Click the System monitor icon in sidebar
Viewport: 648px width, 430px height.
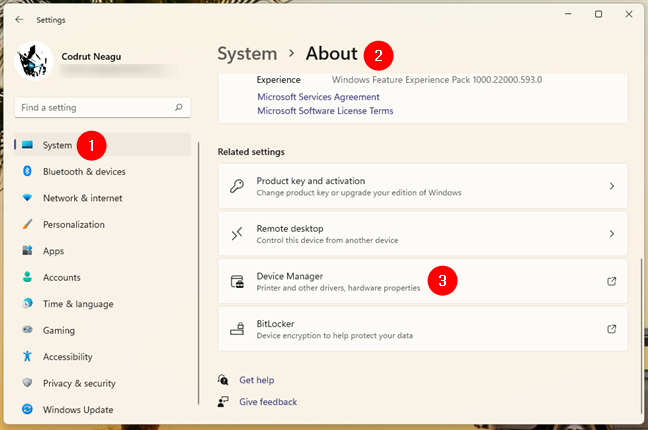tap(27, 144)
